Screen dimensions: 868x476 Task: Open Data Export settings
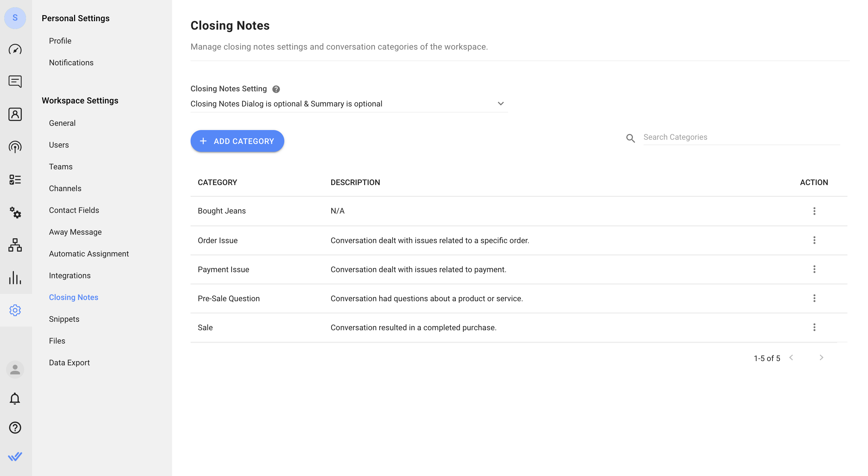[69, 363]
